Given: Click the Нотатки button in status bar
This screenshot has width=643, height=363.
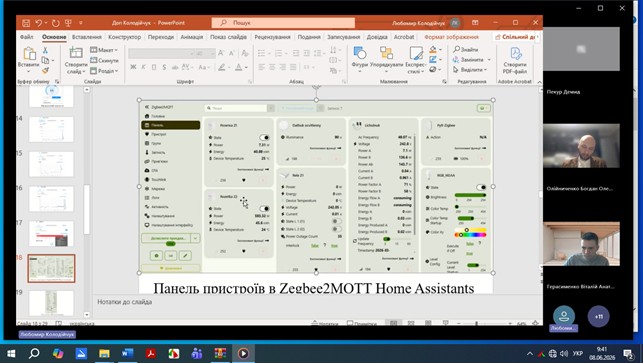Looking at the screenshot, I should [325, 323].
